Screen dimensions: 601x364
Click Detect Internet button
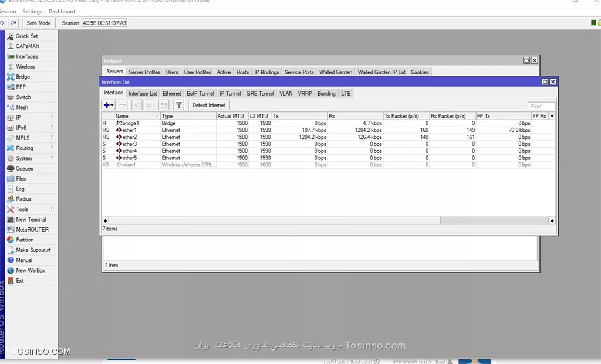tap(208, 105)
